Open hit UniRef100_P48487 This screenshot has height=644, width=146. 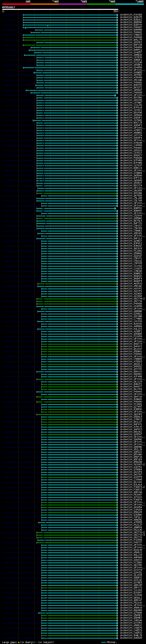pyautogui.click(x=131, y=27)
